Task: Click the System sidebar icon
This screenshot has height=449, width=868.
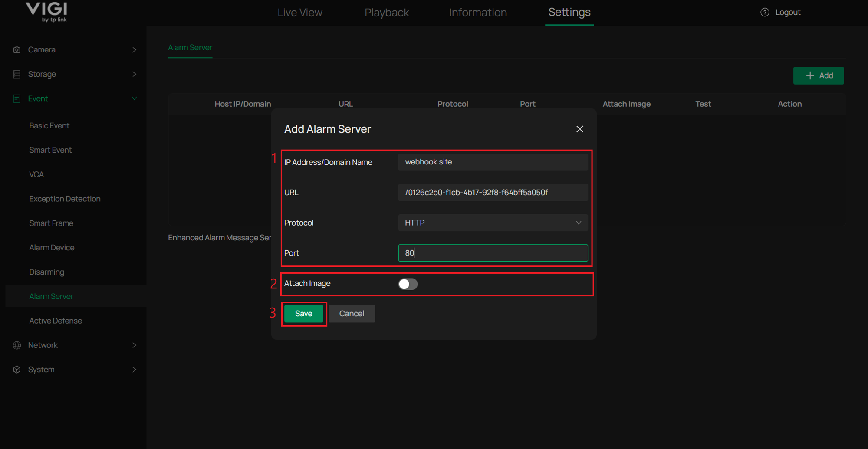Action: [x=17, y=370]
